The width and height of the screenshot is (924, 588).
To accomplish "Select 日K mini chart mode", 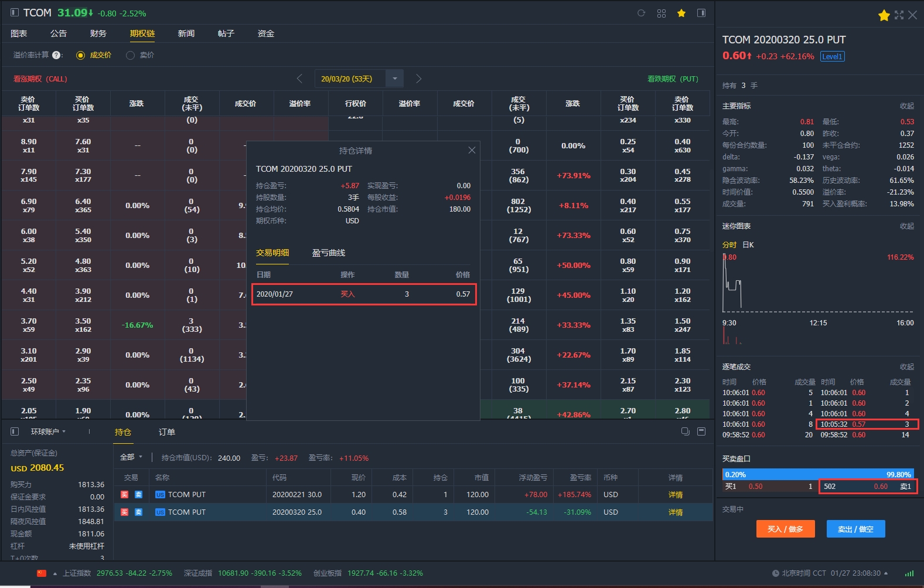I will click(748, 245).
